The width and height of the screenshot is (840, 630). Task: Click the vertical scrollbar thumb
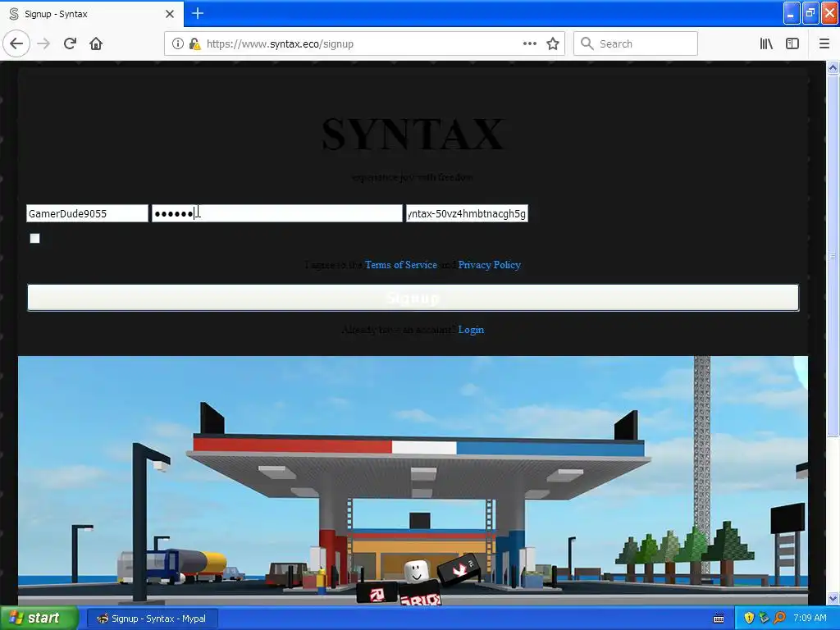[x=833, y=256]
